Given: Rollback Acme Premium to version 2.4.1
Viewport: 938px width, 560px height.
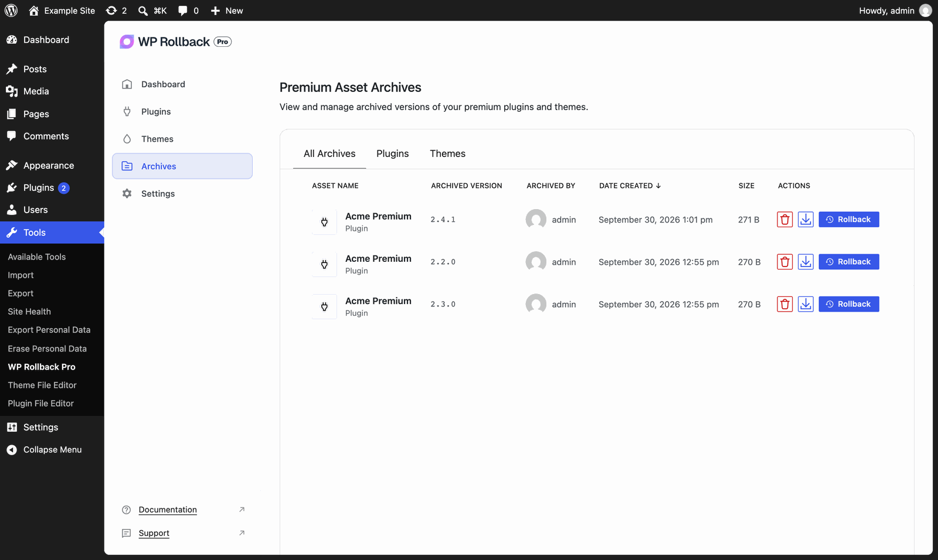Looking at the screenshot, I should (x=848, y=220).
